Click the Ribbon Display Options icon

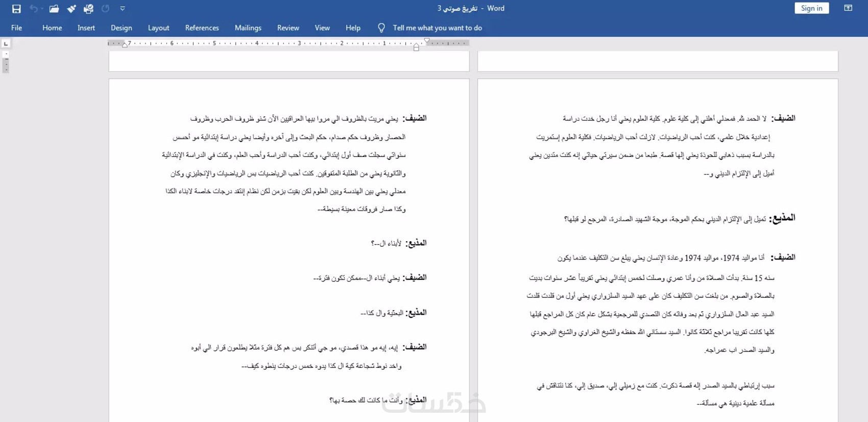pos(848,8)
